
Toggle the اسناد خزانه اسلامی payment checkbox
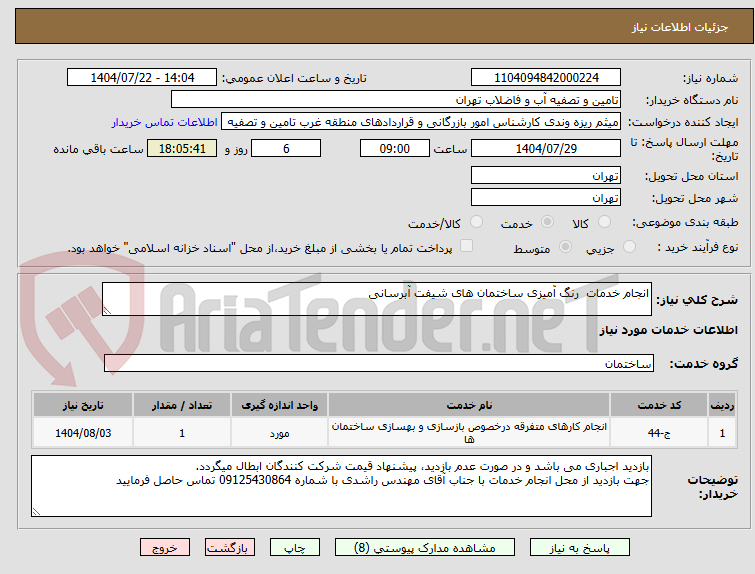(x=466, y=246)
